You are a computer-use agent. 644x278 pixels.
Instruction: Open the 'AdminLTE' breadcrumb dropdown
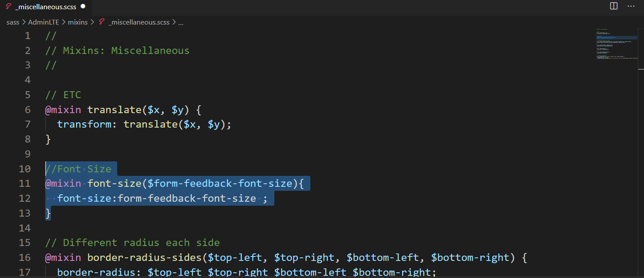[x=43, y=22]
